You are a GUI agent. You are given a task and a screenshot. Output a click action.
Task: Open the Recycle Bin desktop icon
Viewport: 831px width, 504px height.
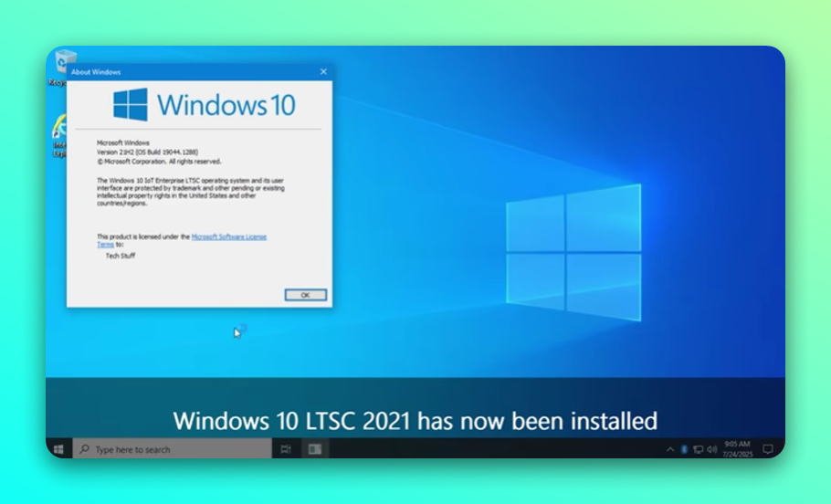click(60, 66)
